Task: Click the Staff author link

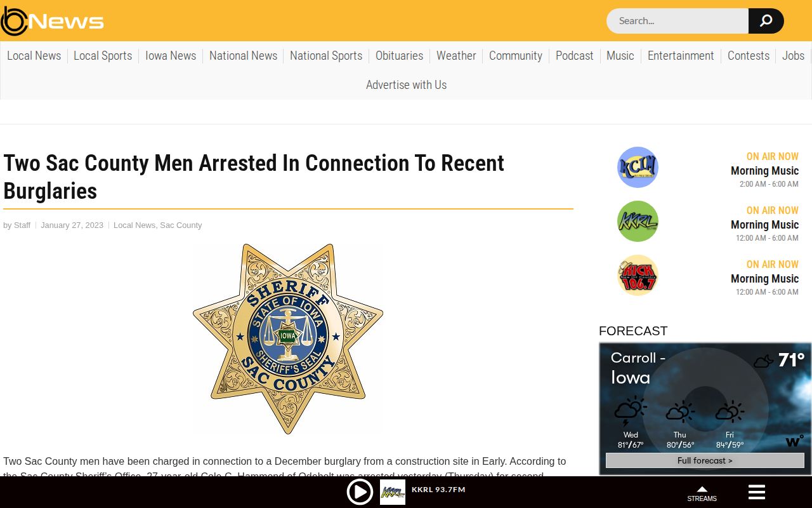Action: pos(22,225)
